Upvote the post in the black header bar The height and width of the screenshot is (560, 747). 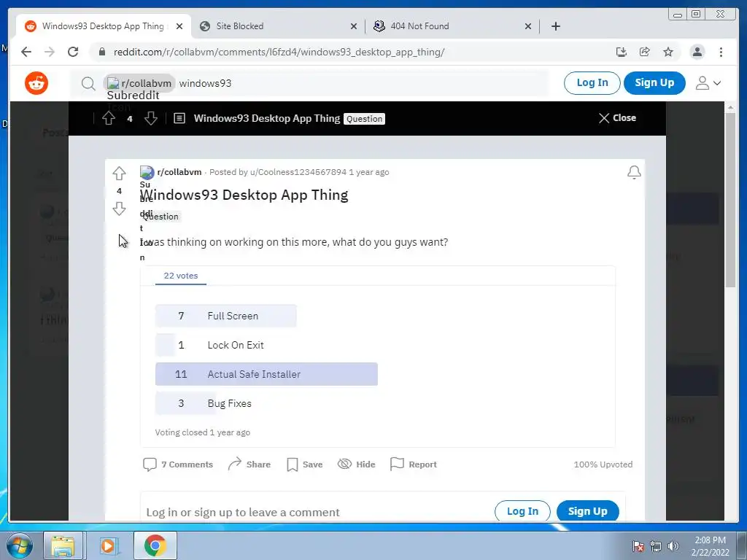pos(109,118)
